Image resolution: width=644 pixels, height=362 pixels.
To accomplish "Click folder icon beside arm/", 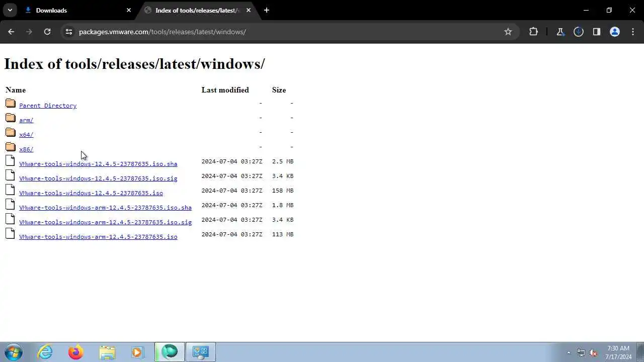I will click(11, 118).
